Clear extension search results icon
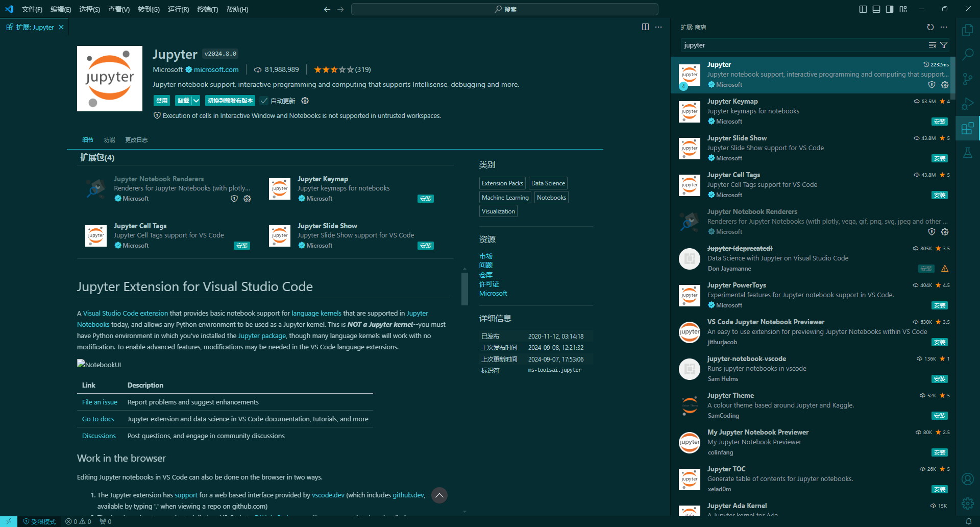Image resolution: width=980 pixels, height=527 pixels. 933,45
